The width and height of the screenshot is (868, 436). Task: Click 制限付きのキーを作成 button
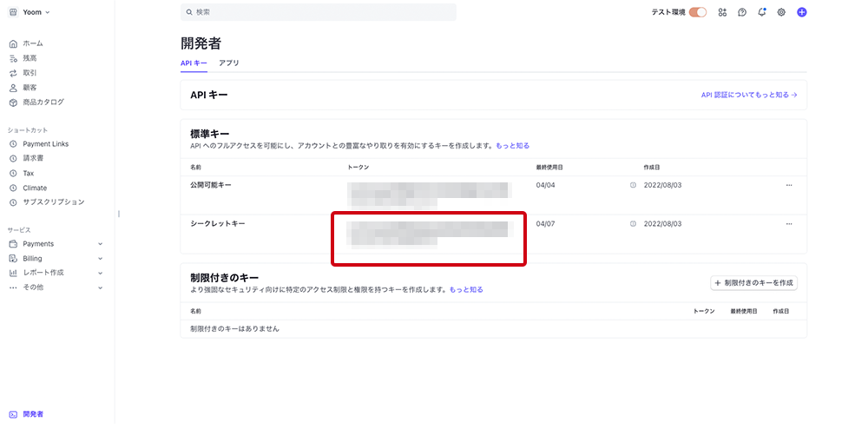click(x=753, y=283)
